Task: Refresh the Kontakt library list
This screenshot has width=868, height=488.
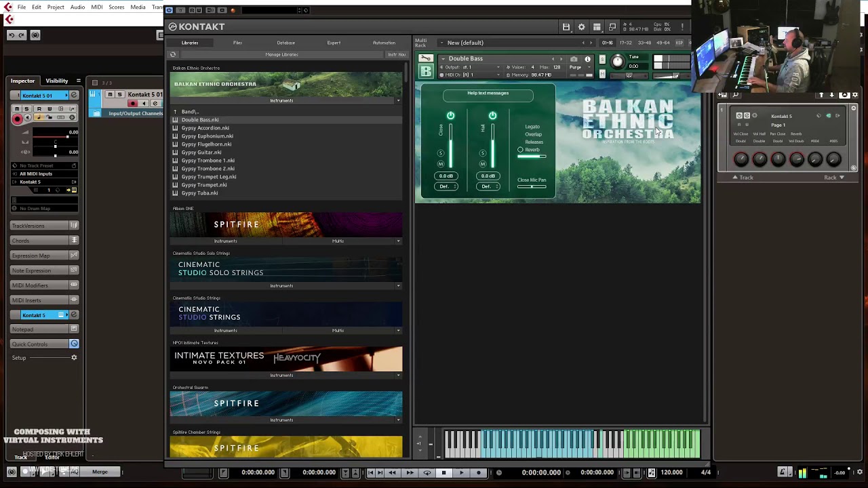Action: 173,54
